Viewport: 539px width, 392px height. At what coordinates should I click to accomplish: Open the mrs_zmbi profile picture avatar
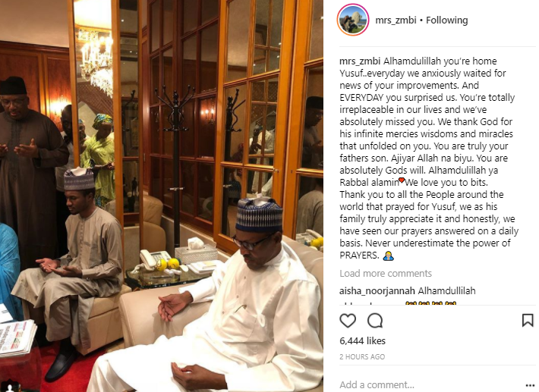pyautogui.click(x=353, y=20)
